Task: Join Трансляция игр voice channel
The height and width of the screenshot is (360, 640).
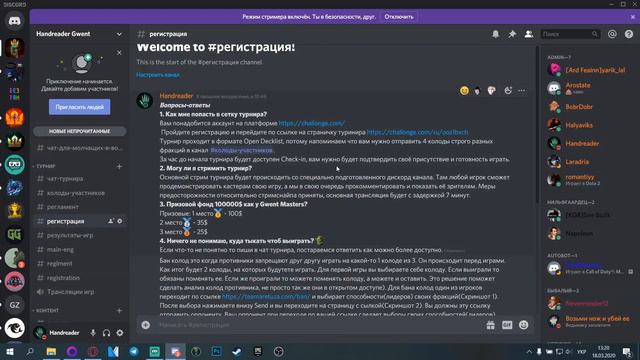Action: (x=79, y=292)
